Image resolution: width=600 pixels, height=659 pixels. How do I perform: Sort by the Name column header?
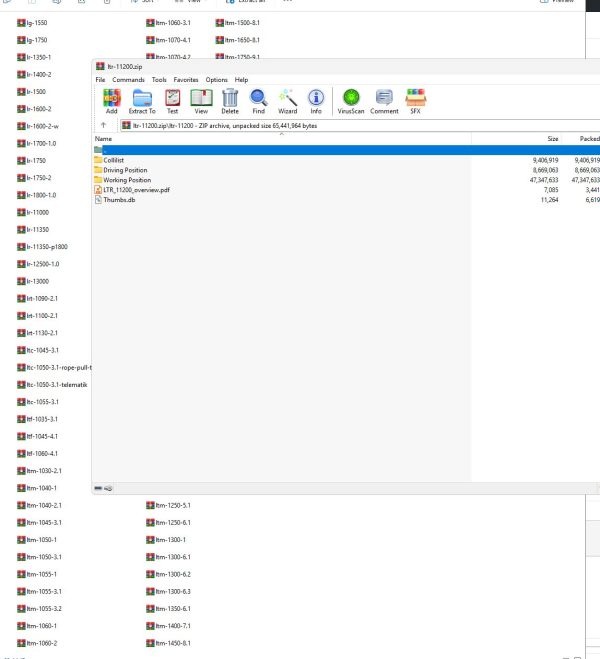(x=282, y=139)
